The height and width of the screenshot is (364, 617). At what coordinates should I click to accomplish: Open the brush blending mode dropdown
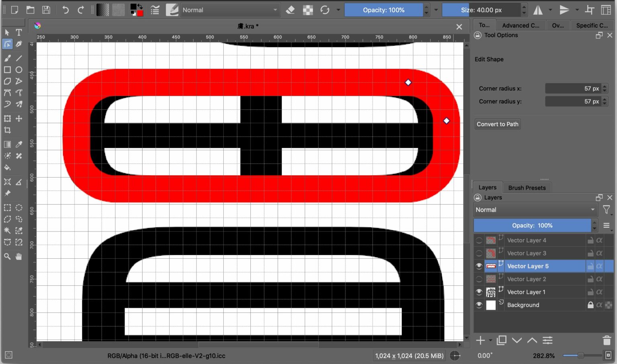point(230,10)
